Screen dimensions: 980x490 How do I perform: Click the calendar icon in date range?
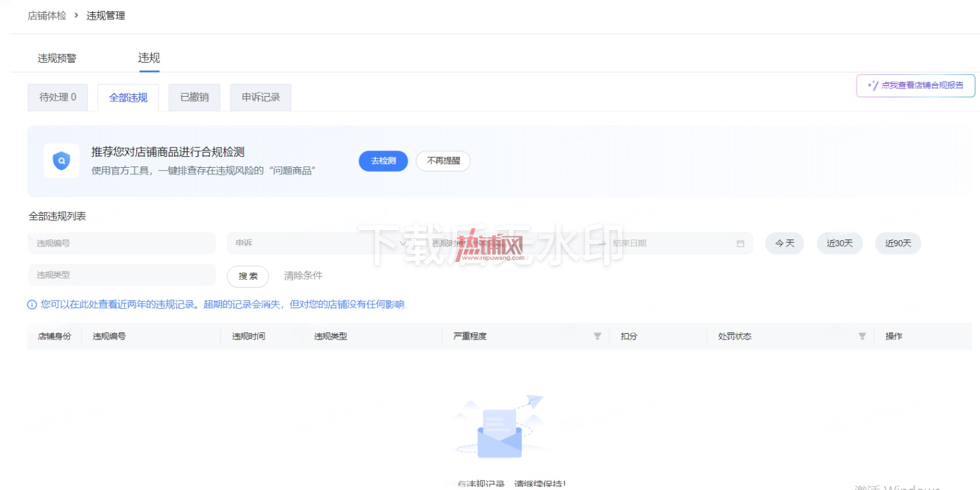(x=741, y=243)
